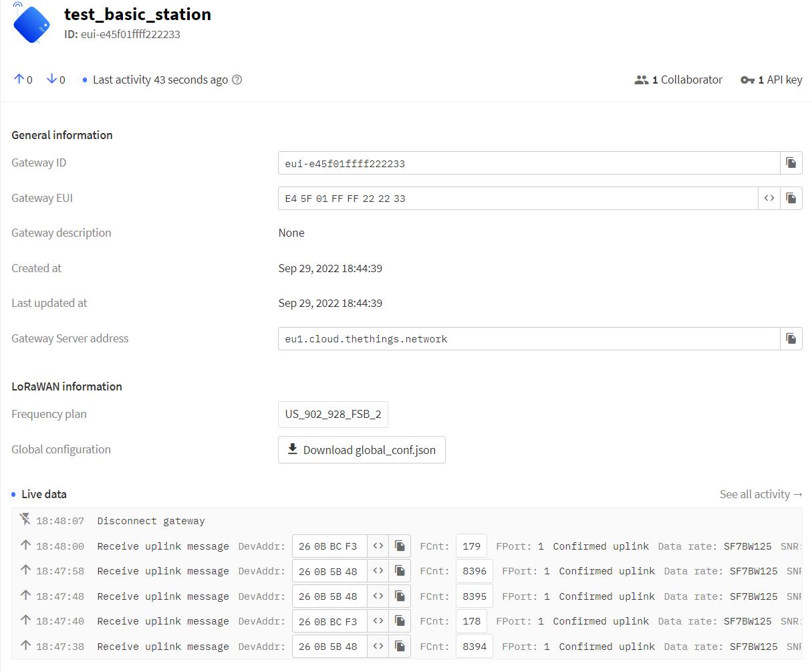Copy the Gateway EUI value
The width and height of the screenshot is (812, 672).
click(x=791, y=199)
